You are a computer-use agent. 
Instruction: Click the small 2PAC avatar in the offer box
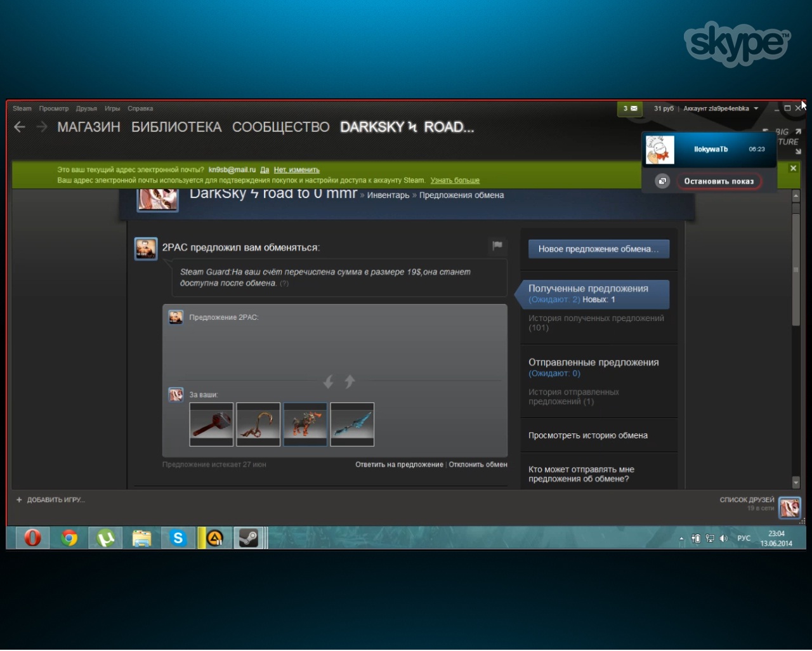point(176,317)
